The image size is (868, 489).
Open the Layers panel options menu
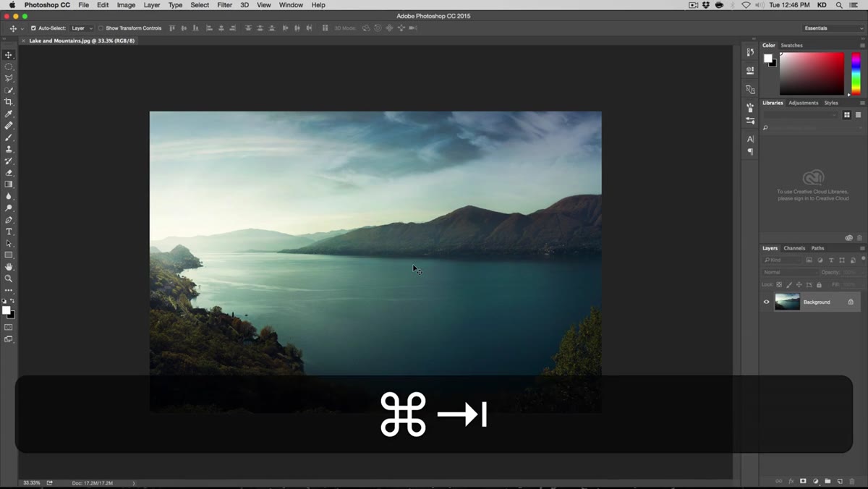(861, 248)
